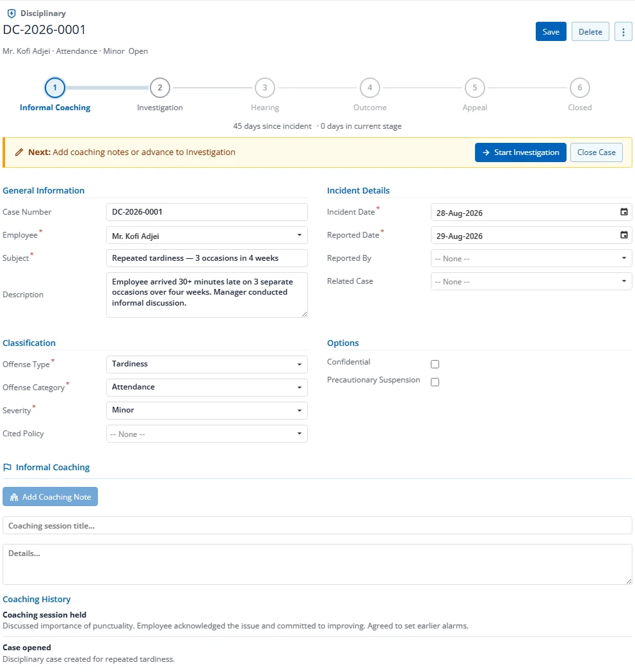The height and width of the screenshot is (672, 635).
Task: Expand the Employee dropdown
Action: (x=207, y=235)
